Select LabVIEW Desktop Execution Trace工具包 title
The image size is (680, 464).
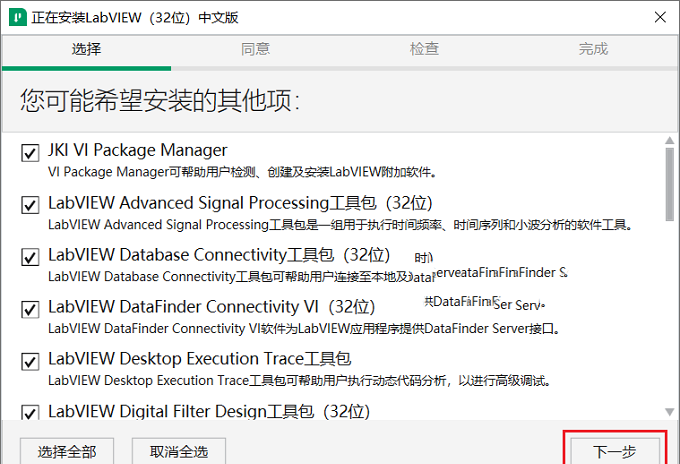(199, 359)
